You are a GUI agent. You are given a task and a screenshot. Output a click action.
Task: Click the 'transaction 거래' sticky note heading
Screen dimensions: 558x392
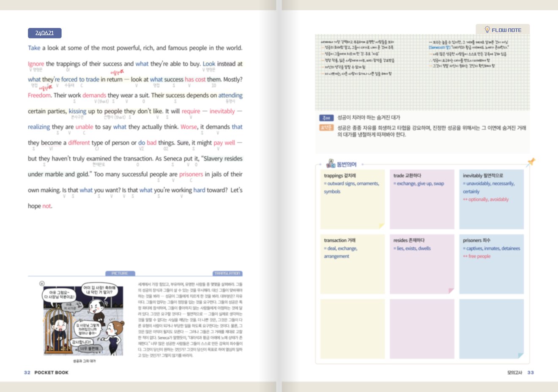[339, 240]
